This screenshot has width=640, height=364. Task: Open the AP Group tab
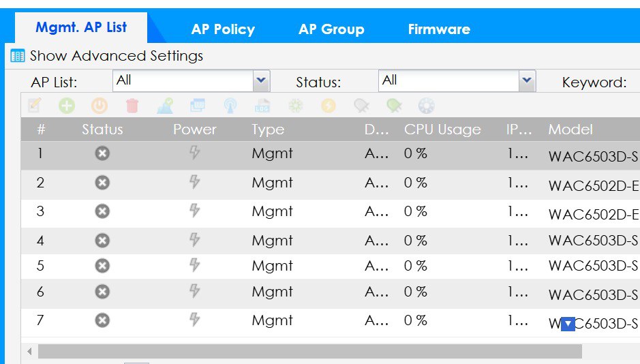click(x=331, y=29)
